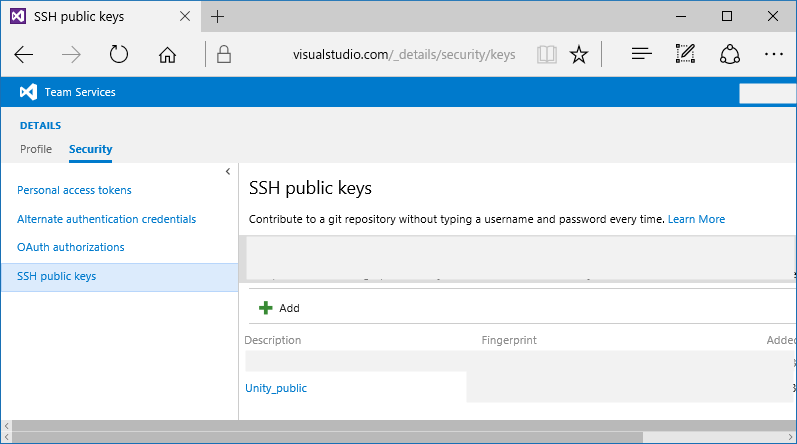Refresh the current page

coord(119,54)
